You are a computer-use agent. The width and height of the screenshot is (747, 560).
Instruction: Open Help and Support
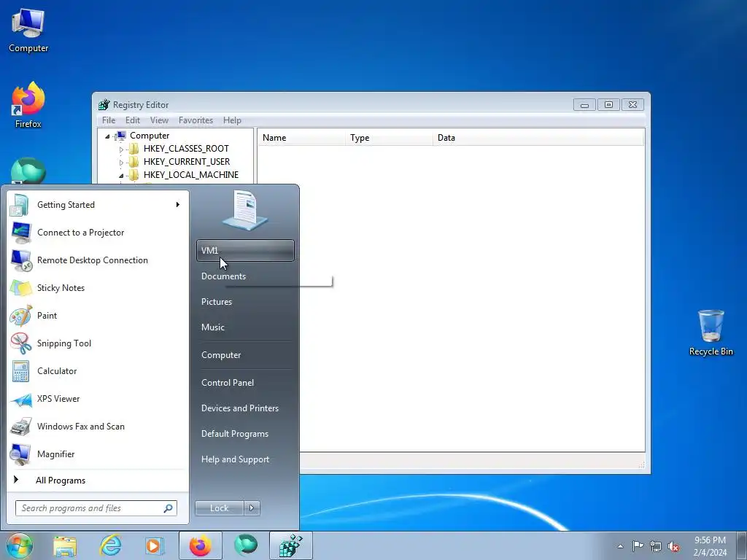pyautogui.click(x=245, y=459)
